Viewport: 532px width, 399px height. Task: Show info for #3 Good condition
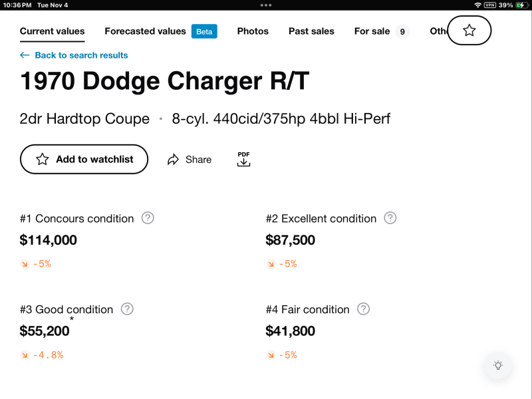pyautogui.click(x=127, y=309)
